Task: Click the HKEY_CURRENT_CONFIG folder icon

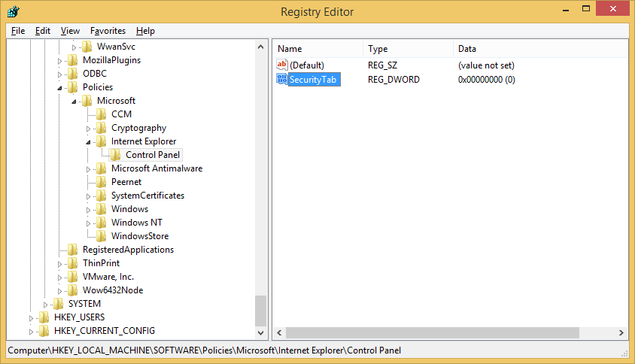Action: tap(44, 331)
